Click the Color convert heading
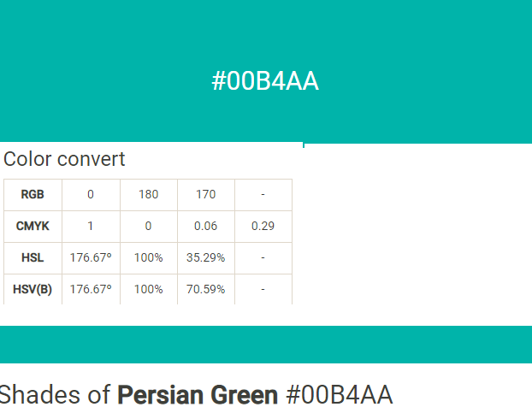This screenshot has width=532, height=413. point(64,159)
